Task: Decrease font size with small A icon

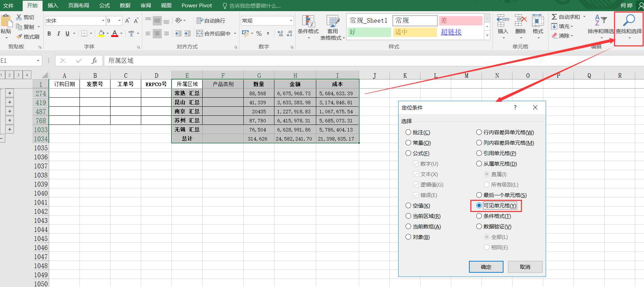Action: point(136,21)
